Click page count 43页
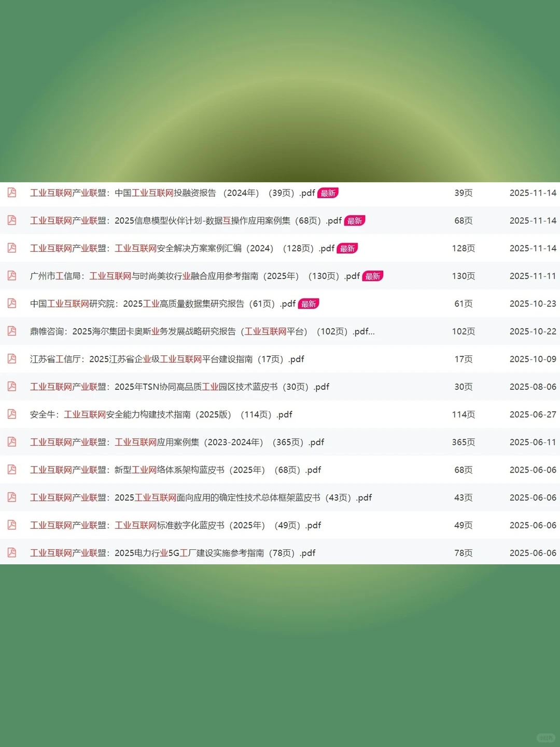This screenshot has height=747, width=560. (464, 497)
